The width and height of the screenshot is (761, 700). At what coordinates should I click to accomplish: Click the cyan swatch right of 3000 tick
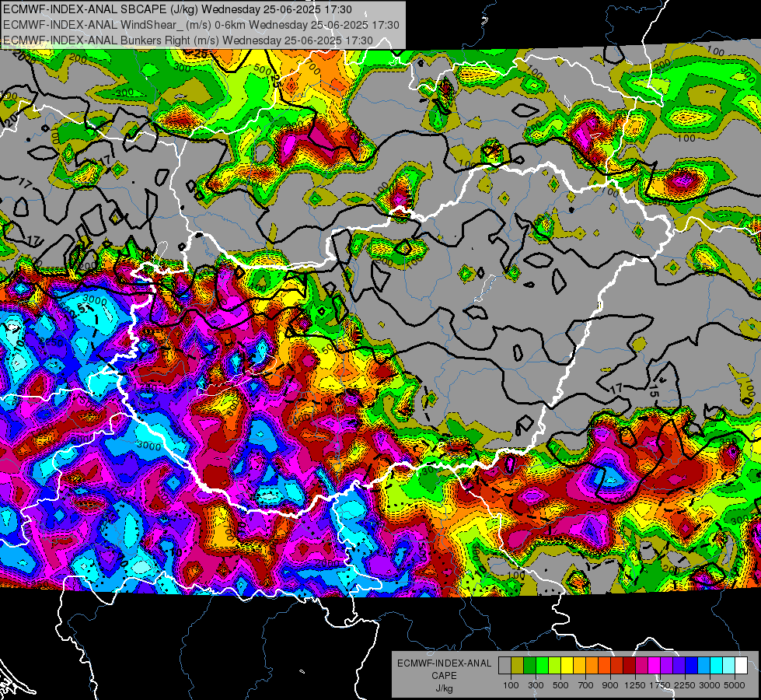tap(717, 666)
